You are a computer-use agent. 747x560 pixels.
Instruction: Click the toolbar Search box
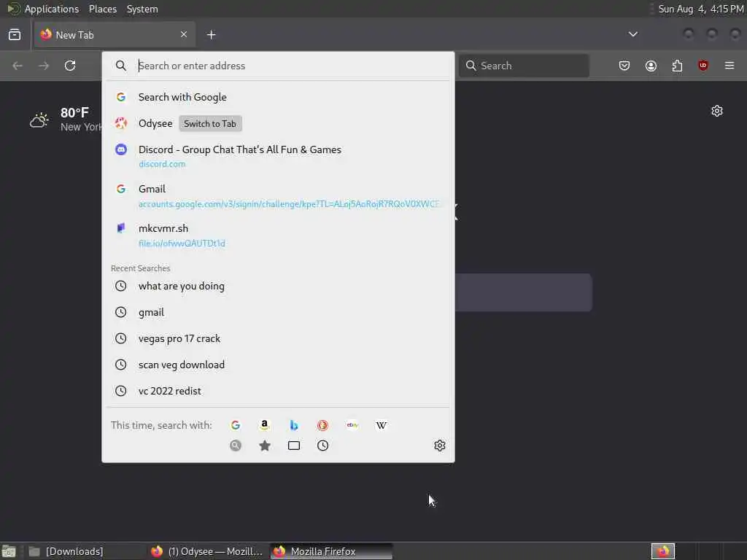tap(524, 66)
